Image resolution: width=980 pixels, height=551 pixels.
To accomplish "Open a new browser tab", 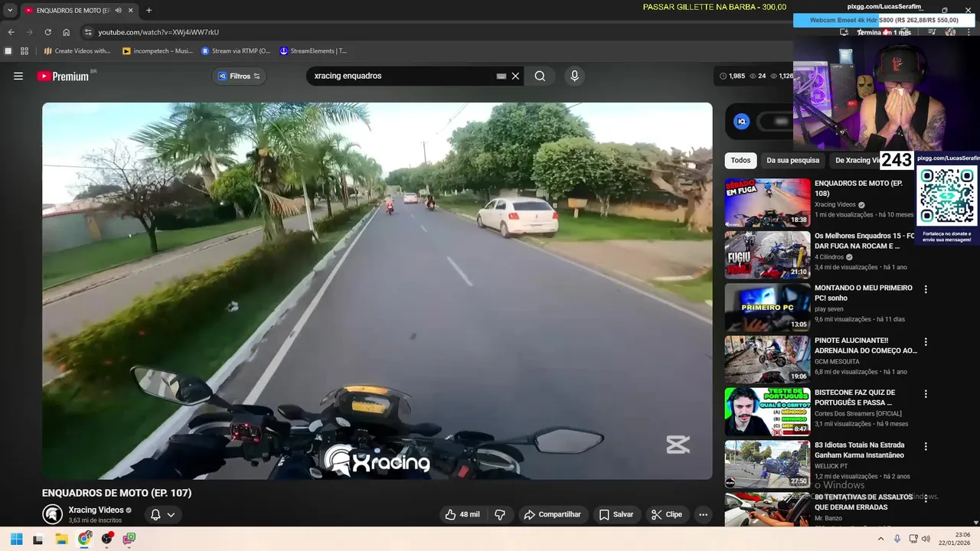I will (149, 10).
